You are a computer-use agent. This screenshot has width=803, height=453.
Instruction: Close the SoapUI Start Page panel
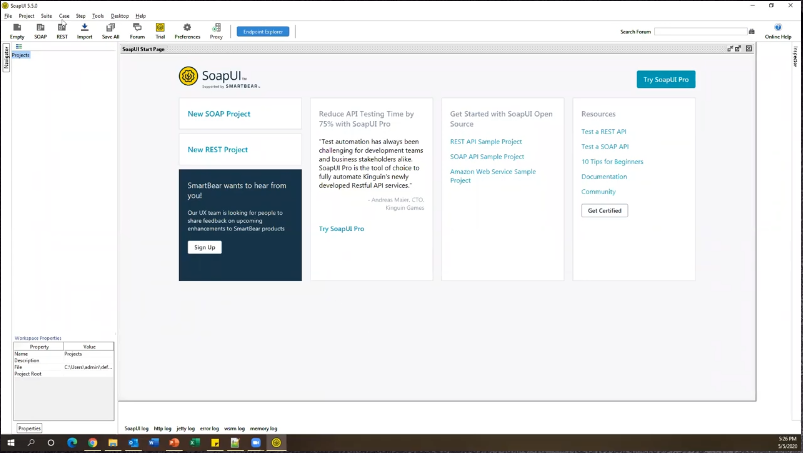click(x=749, y=49)
